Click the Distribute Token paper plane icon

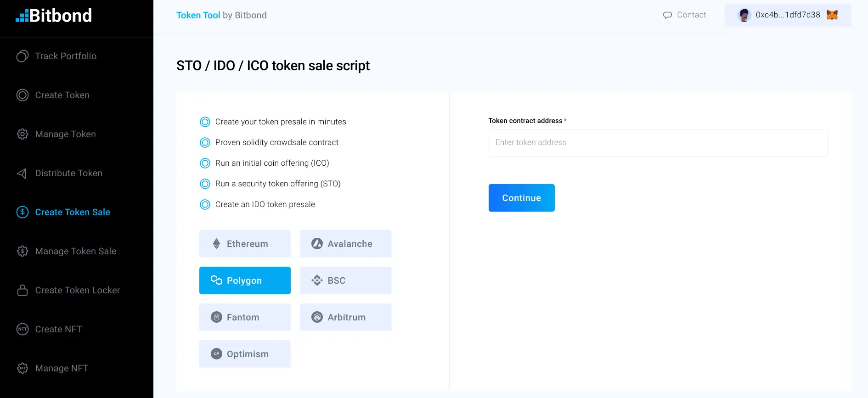coord(22,173)
